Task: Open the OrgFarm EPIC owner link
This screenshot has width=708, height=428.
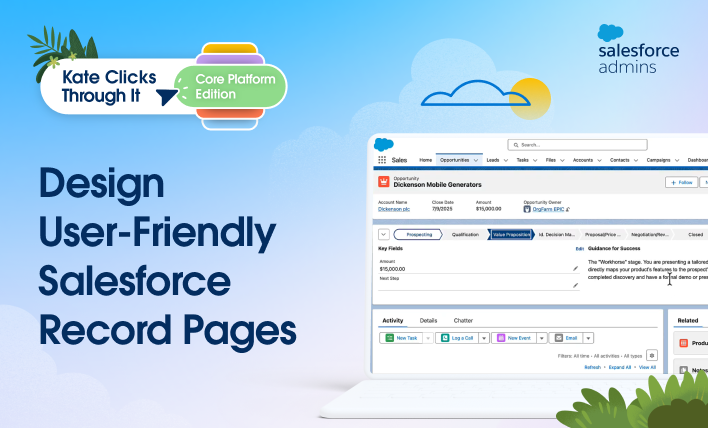Action: pyautogui.click(x=548, y=209)
